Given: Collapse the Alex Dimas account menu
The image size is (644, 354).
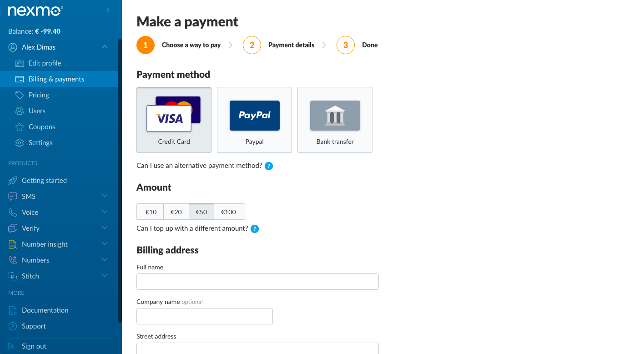Looking at the screenshot, I should point(105,47).
